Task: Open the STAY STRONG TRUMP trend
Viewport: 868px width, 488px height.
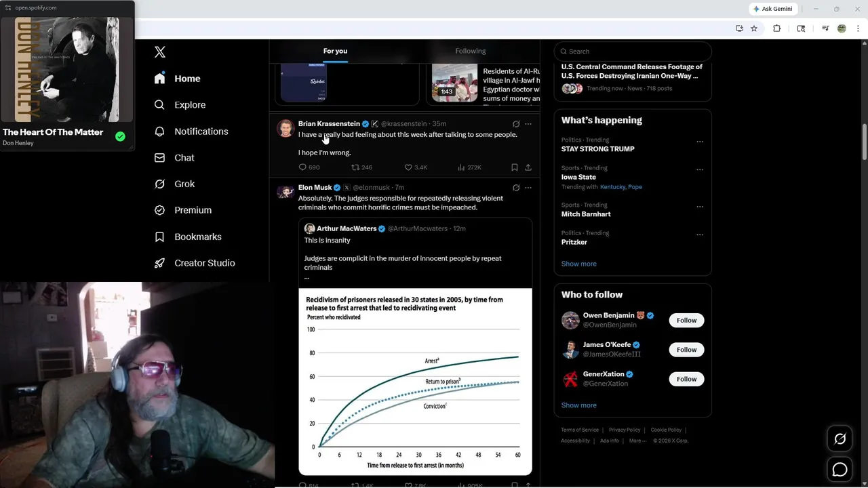Action: [597, 149]
